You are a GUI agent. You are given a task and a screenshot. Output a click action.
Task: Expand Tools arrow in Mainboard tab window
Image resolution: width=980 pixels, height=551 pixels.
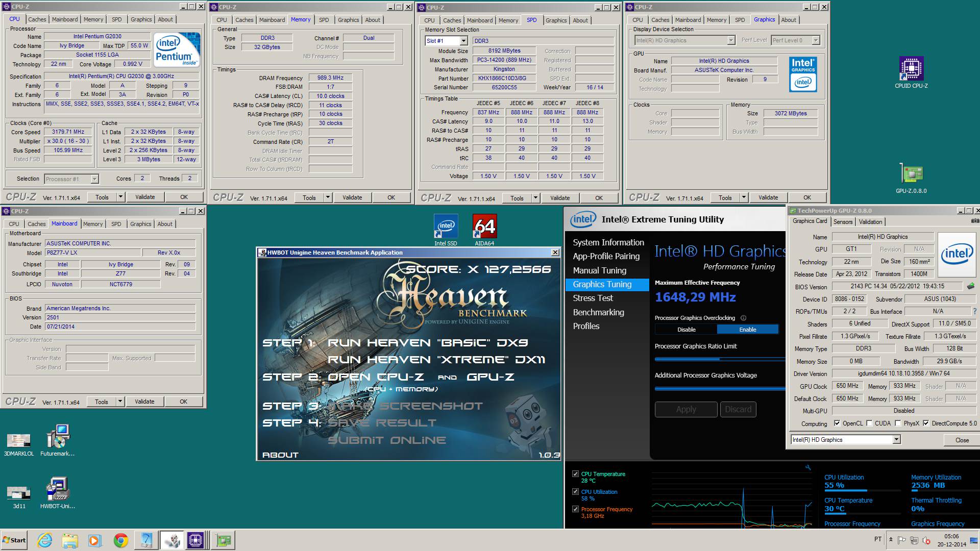pyautogui.click(x=120, y=402)
